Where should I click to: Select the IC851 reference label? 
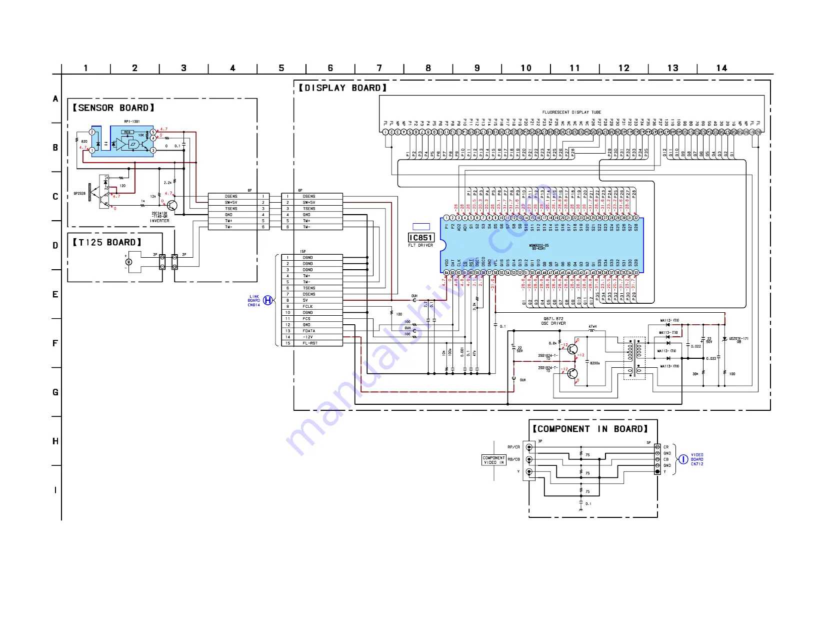[421, 238]
